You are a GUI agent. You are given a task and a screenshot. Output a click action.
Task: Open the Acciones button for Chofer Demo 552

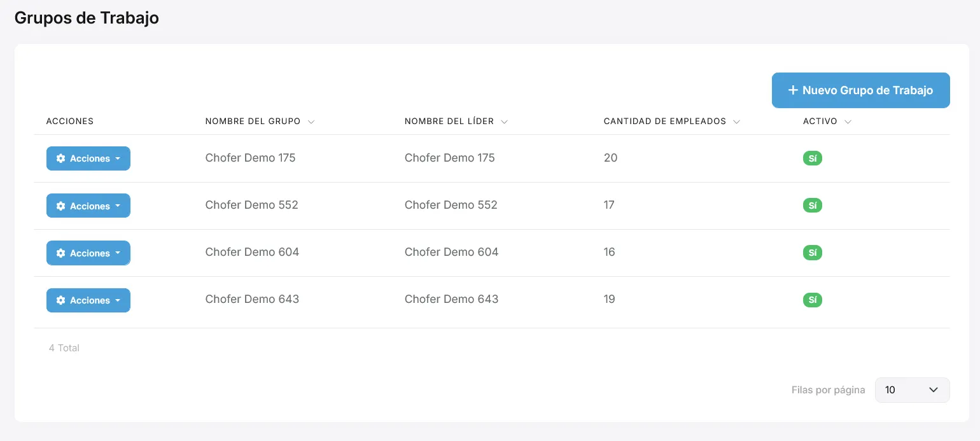[x=88, y=206]
